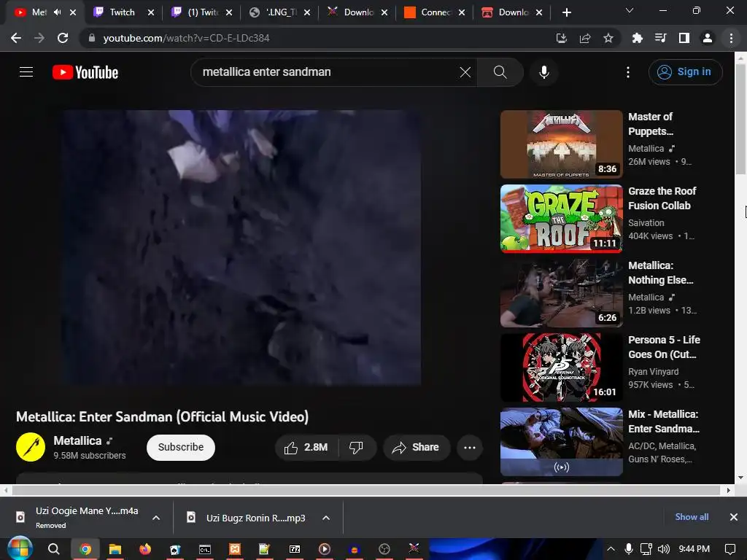747x560 pixels.
Task: Open Chrome three-dot menu
Action: (x=731, y=38)
